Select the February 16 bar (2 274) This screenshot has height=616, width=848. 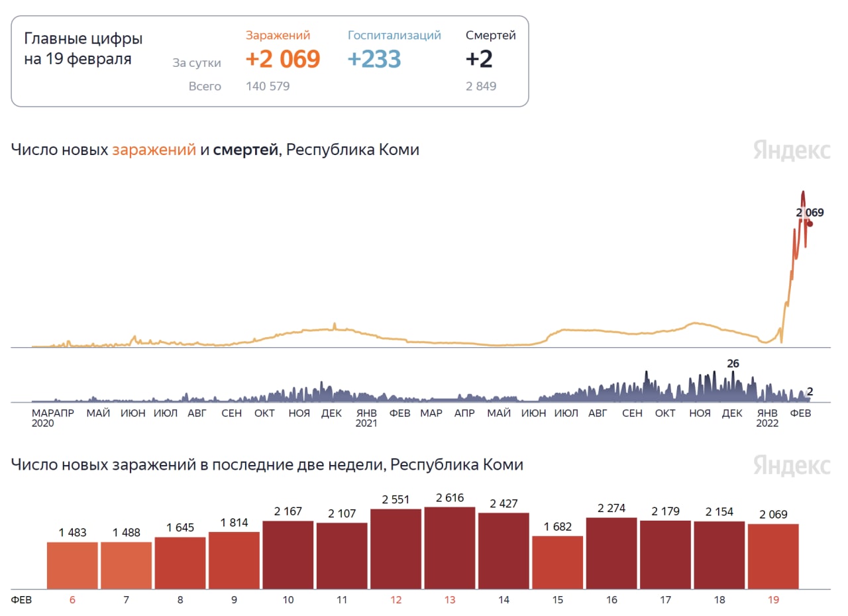[611, 553]
